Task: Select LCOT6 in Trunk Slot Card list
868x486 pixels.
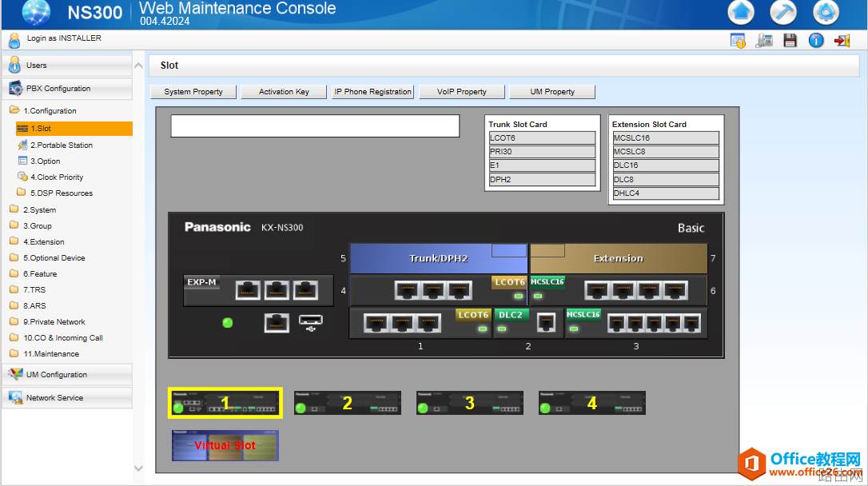Action: click(x=542, y=137)
